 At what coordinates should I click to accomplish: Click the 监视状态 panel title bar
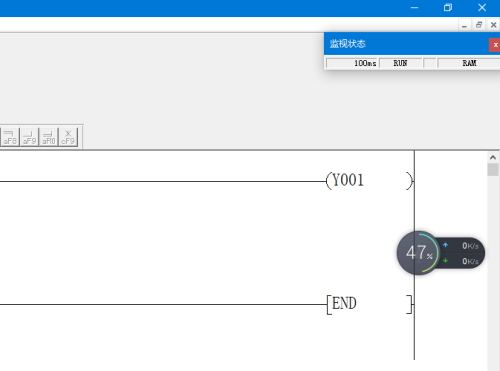(406, 44)
